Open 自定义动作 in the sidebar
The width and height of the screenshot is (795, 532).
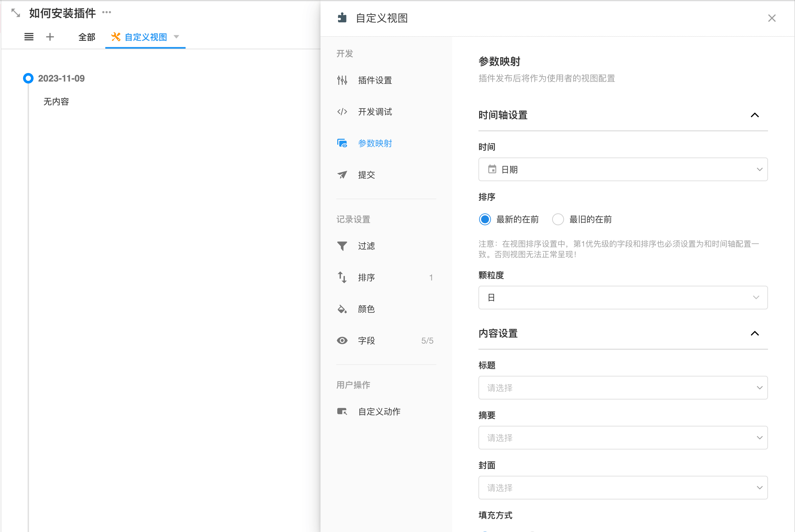[x=379, y=412]
